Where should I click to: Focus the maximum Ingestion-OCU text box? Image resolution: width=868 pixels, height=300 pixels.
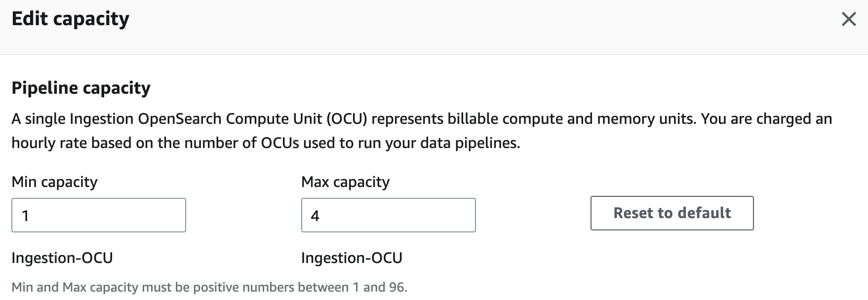click(x=388, y=215)
